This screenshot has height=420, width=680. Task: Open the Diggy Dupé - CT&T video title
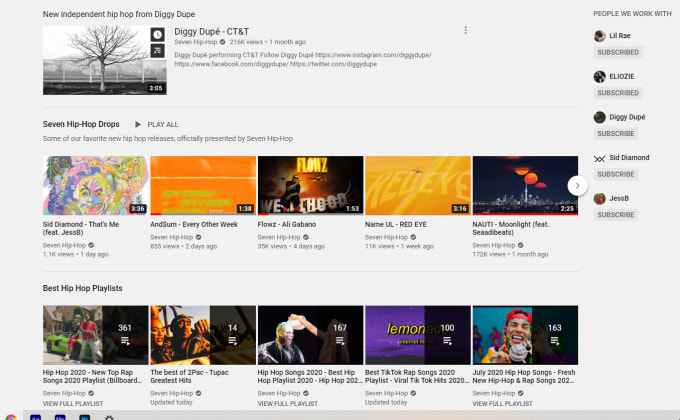pos(212,32)
